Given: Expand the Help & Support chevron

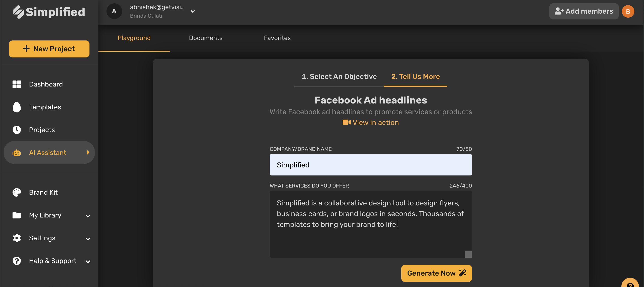Looking at the screenshot, I should 88,262.
